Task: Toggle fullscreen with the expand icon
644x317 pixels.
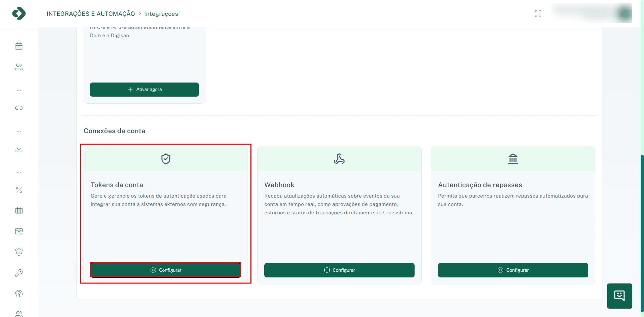Action: pyautogui.click(x=538, y=13)
